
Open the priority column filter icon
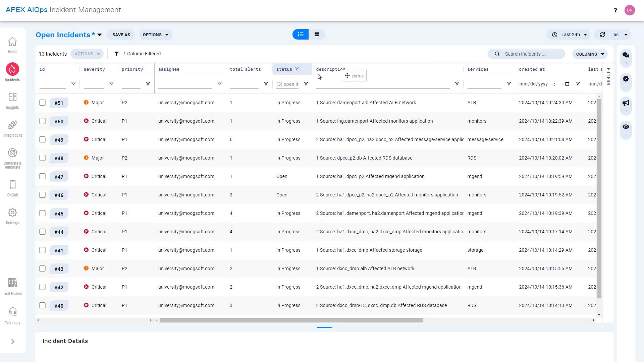(148, 84)
